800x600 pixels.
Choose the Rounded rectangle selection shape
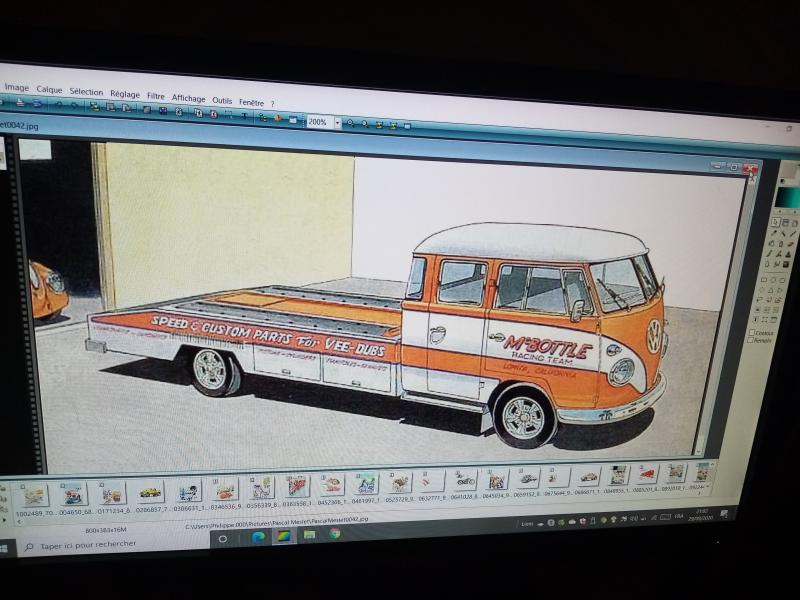pos(783,281)
